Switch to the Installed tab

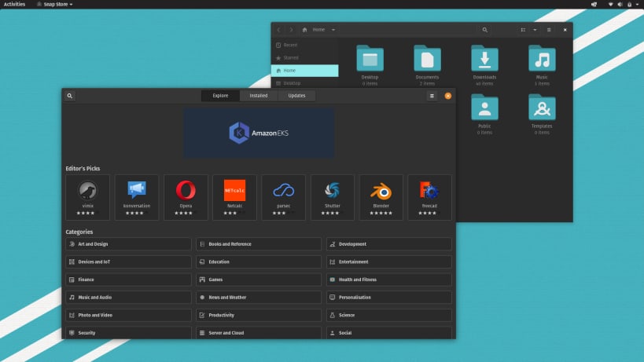click(259, 96)
